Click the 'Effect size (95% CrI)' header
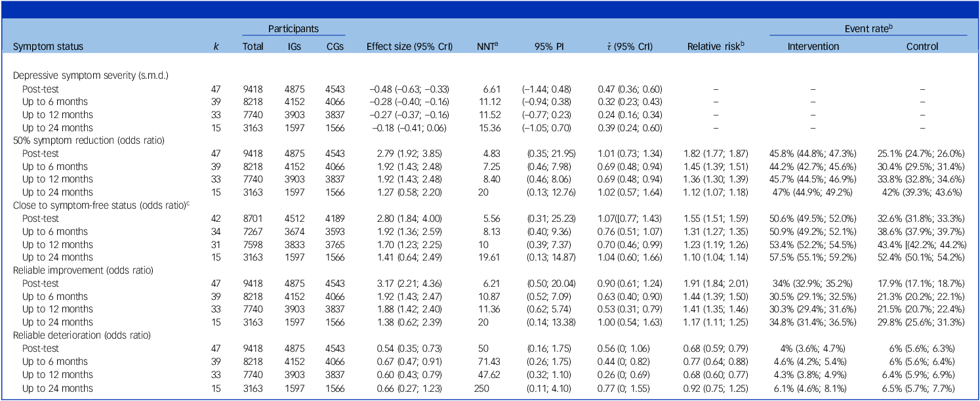Viewport: 980px width, 401px height. [x=408, y=47]
